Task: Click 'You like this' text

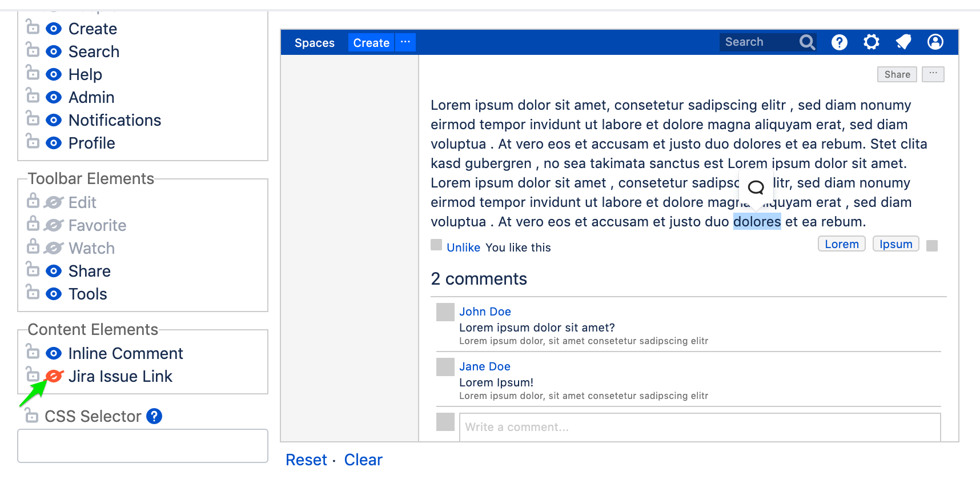Action: [518, 248]
